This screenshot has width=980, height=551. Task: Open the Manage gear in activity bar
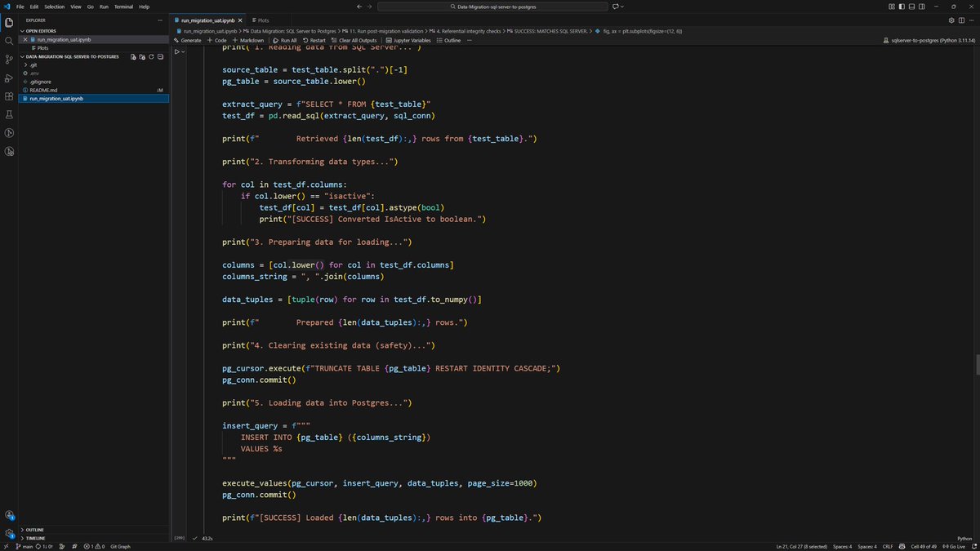[9, 532]
